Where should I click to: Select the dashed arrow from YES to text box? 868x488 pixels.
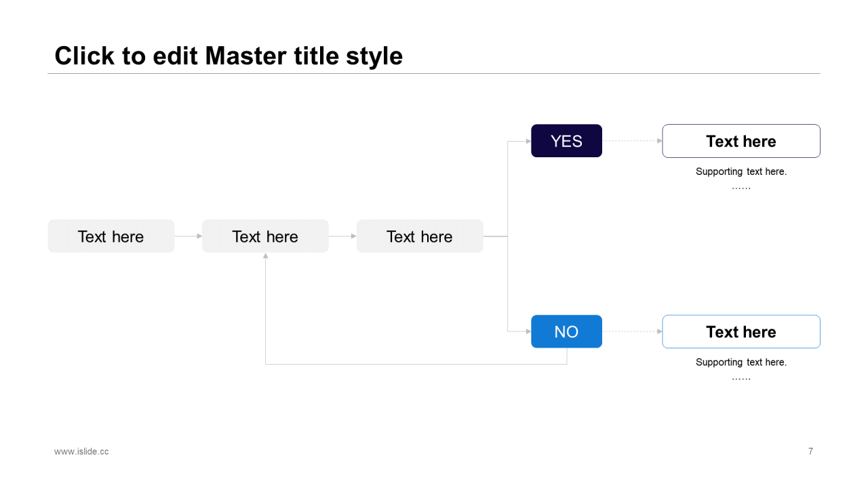632,141
